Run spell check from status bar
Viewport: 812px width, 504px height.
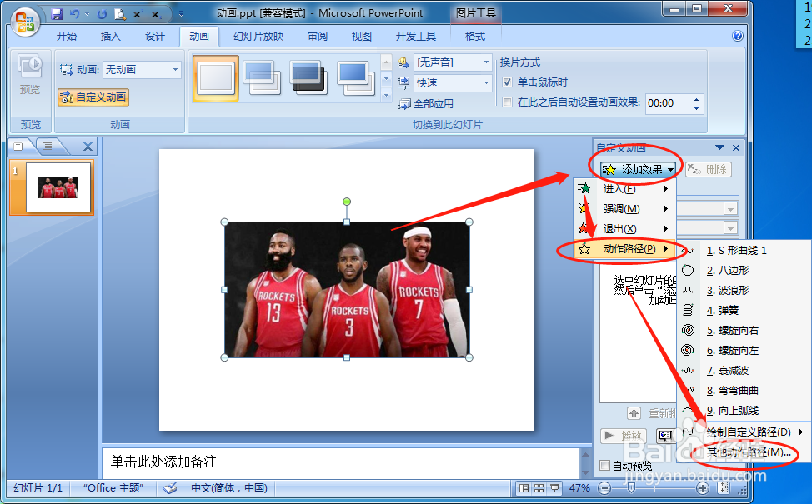click(170, 487)
